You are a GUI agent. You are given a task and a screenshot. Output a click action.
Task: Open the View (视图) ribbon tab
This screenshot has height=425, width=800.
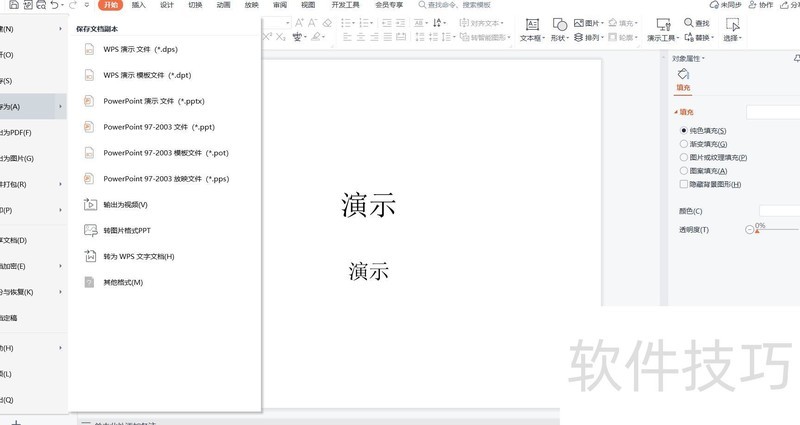tap(308, 5)
